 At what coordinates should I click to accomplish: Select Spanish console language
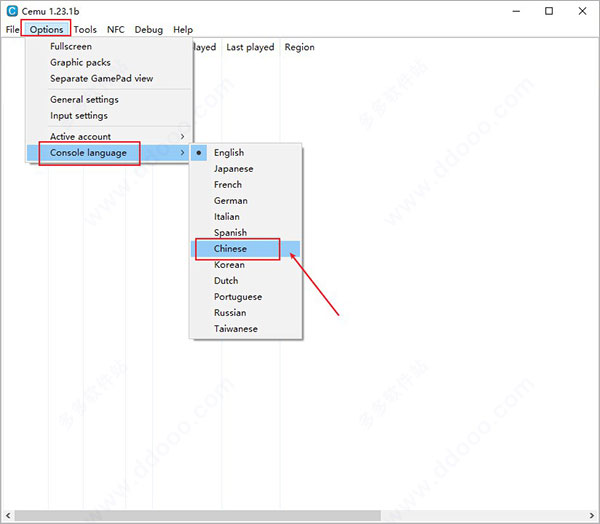[246, 233]
